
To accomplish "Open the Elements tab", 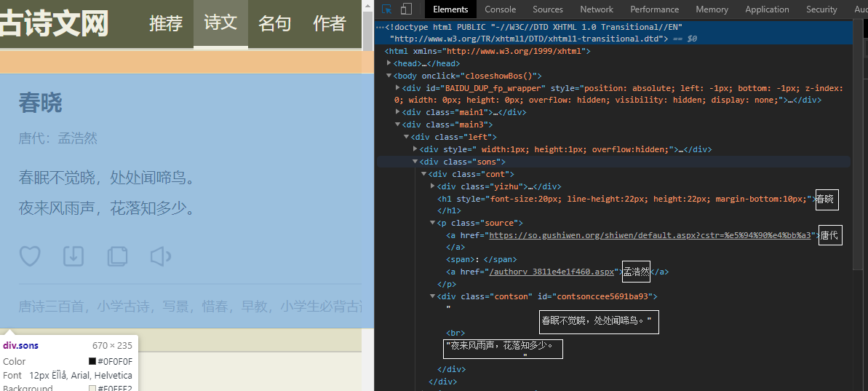I will coord(450,9).
